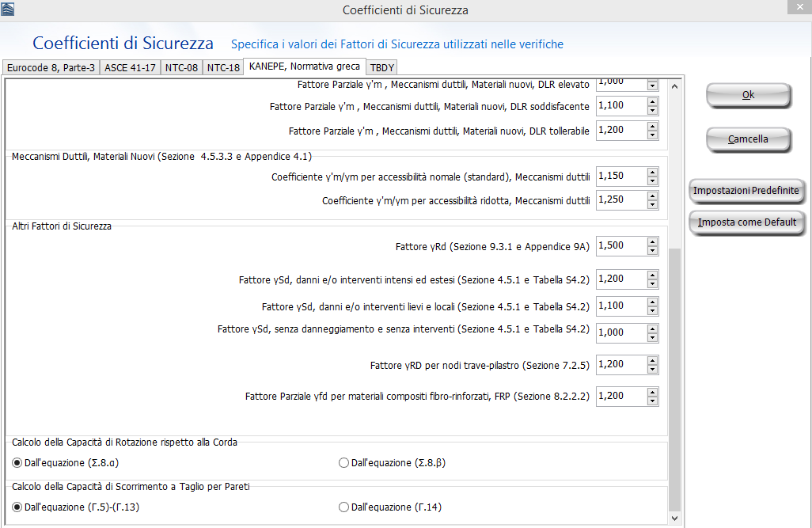Switch to the Eurocode 8, Parte-3 tab

(x=51, y=68)
